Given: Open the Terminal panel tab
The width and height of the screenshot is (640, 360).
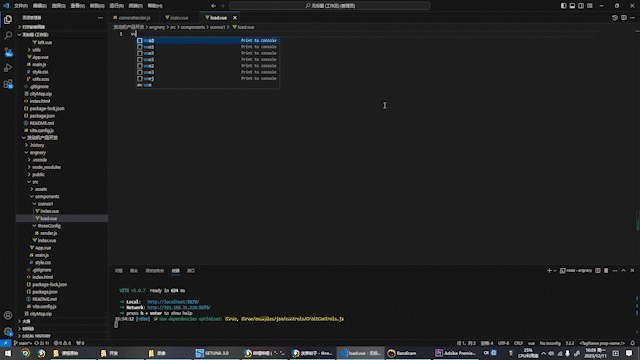Looking at the screenshot, I should tap(176, 271).
